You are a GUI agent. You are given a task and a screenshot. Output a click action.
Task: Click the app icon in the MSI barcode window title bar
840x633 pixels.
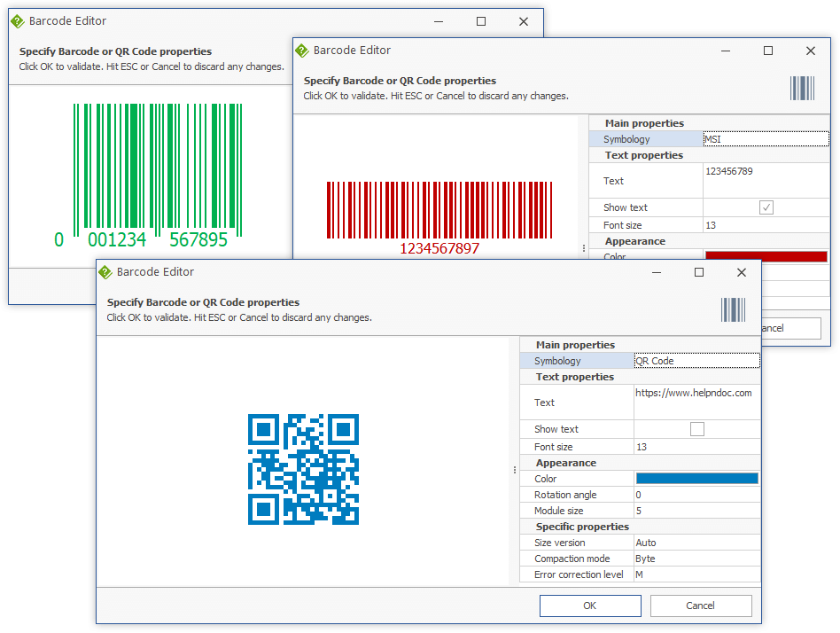(302, 51)
